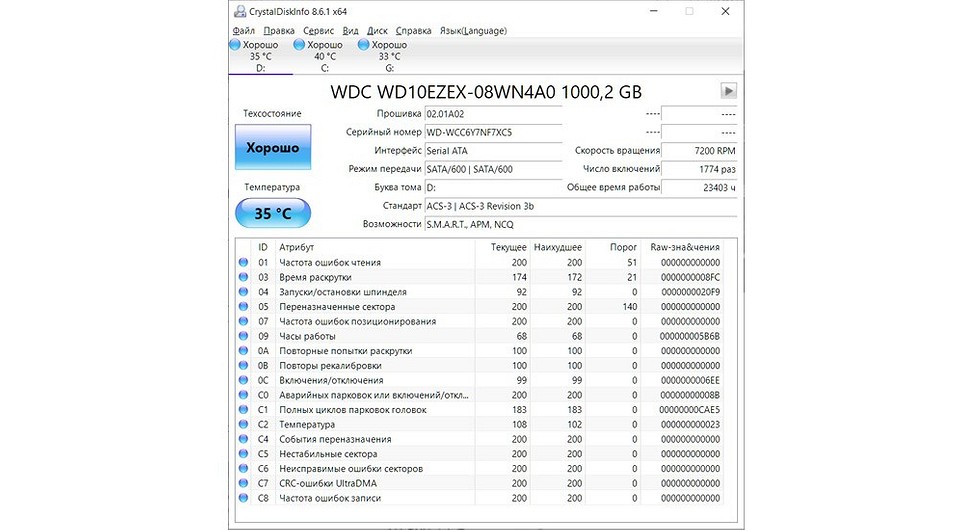Click status dot for attribute C8
The width and height of the screenshot is (960, 530).
click(x=243, y=498)
